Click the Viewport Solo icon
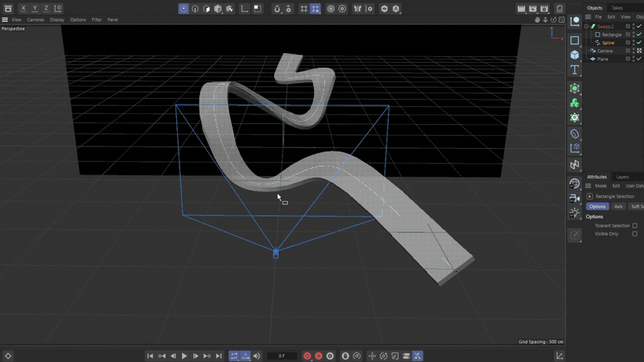This screenshot has height=362, width=644. tap(258, 9)
